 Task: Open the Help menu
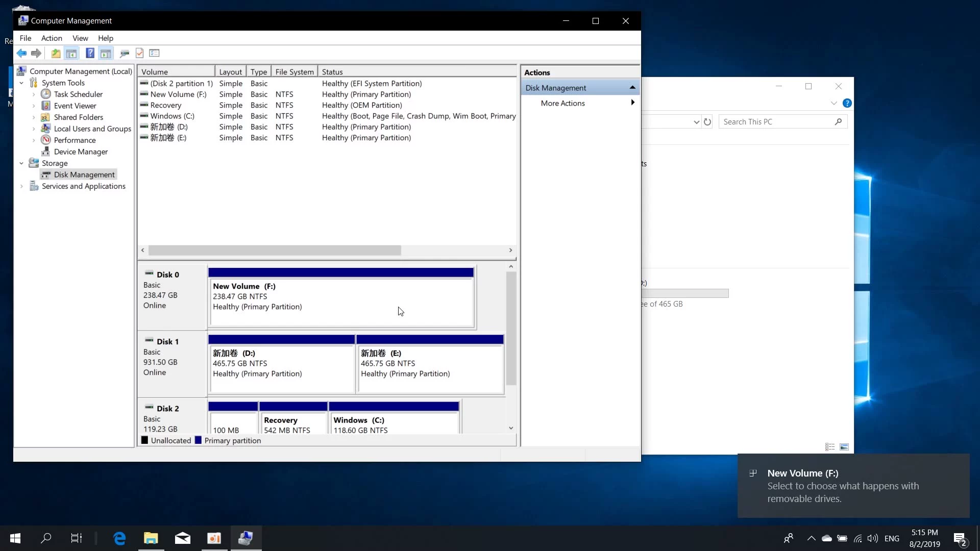[x=106, y=38]
